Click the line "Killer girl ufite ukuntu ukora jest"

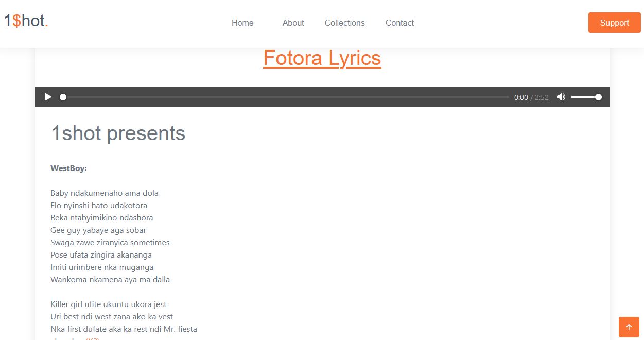point(108,304)
